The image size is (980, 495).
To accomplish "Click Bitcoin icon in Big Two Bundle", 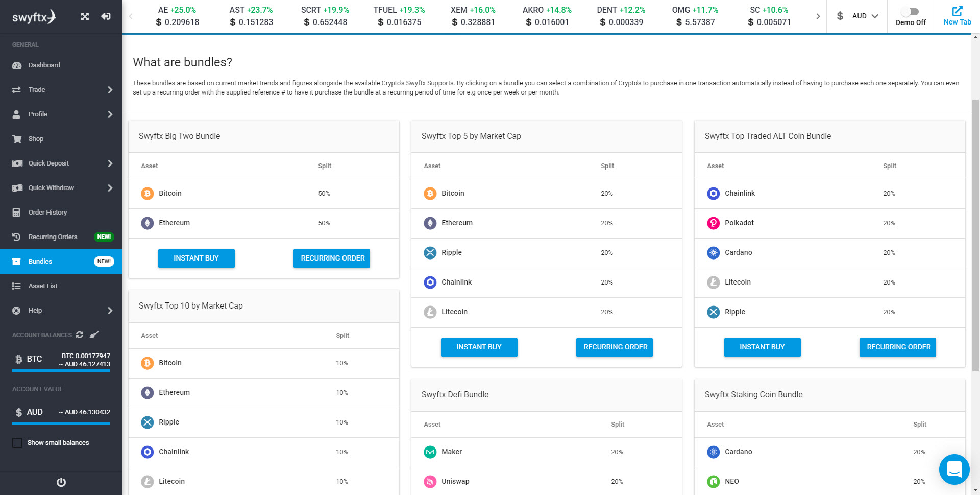I will 148,194.
